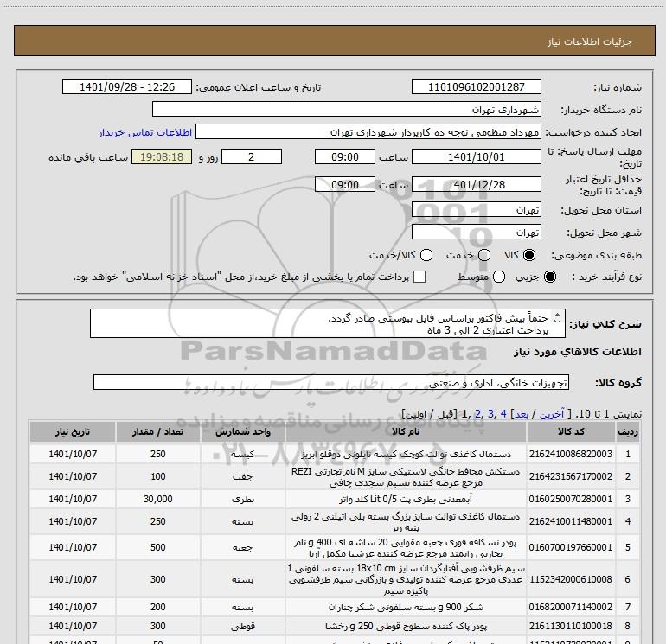
Task: Toggle the اسناد خزانه اسلامی payment checkbox
Action: click(419, 277)
